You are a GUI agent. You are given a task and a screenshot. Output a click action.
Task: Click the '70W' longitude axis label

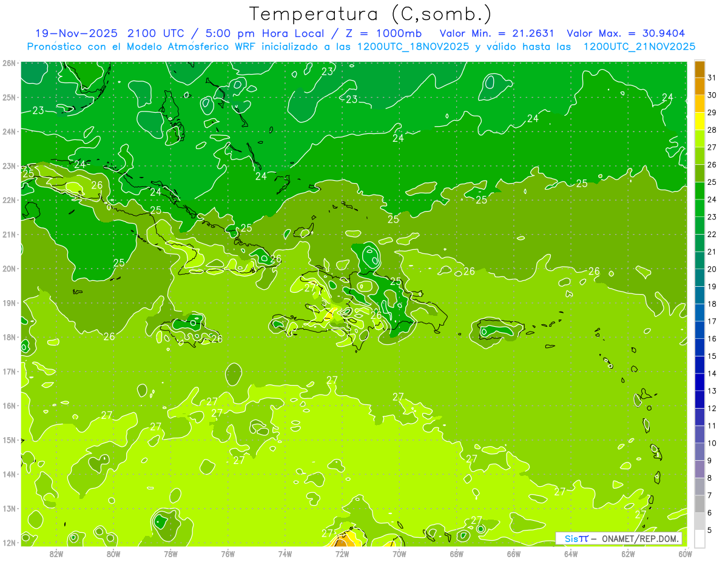pyautogui.click(x=399, y=554)
